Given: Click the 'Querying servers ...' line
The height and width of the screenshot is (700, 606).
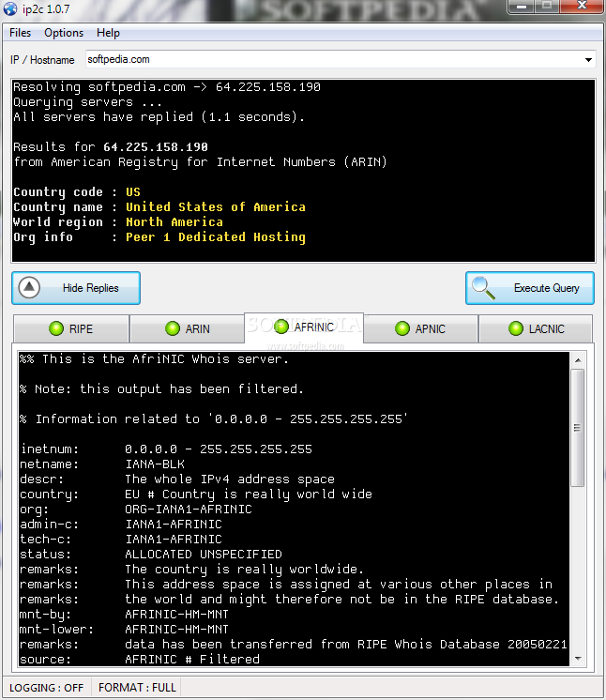Looking at the screenshot, I should tap(87, 102).
